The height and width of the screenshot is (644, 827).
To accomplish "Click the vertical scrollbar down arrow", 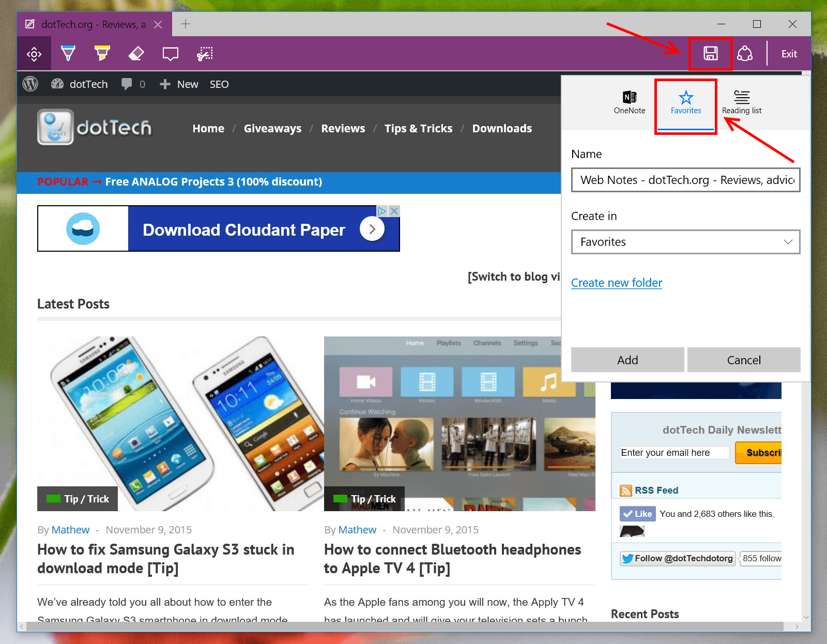I will click(806, 617).
